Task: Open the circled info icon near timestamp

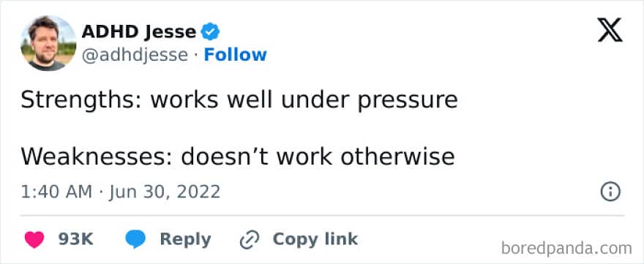Action: 610,192
